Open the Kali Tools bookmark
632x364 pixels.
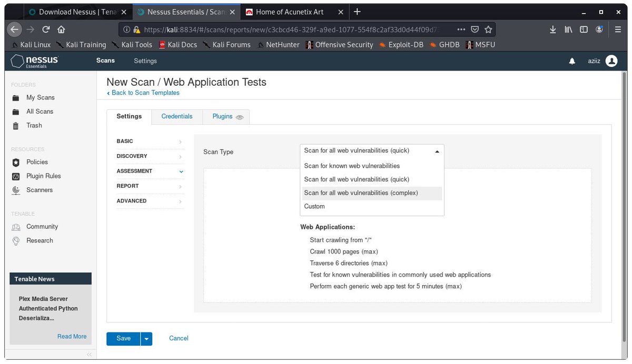132,45
